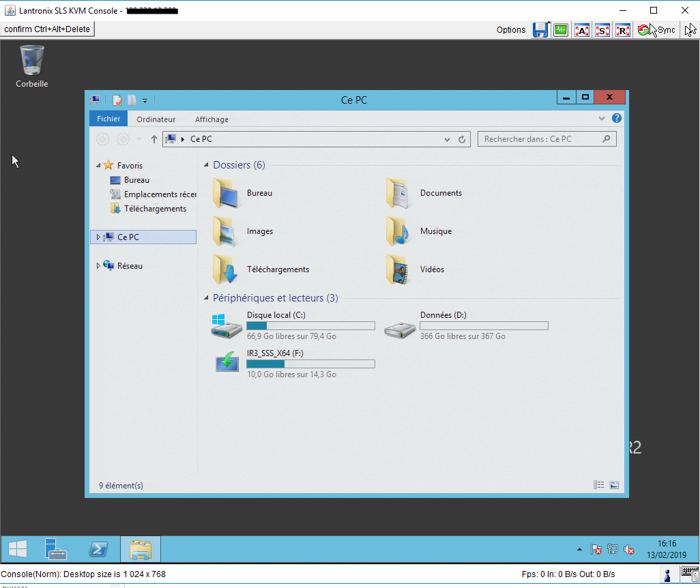700x588 pixels.
Task: Click the 'R' toolbar icon
Action: [623, 30]
